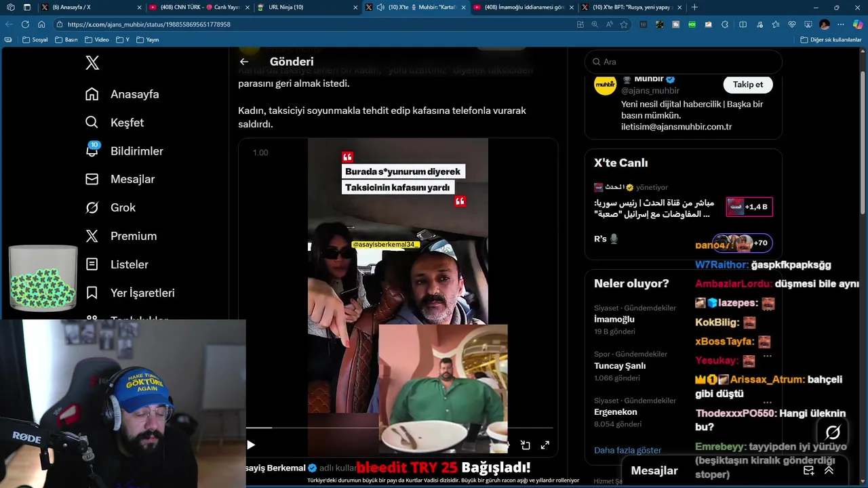The height and width of the screenshot is (488, 868).
Task: Reload the page
Action: (x=25, y=24)
